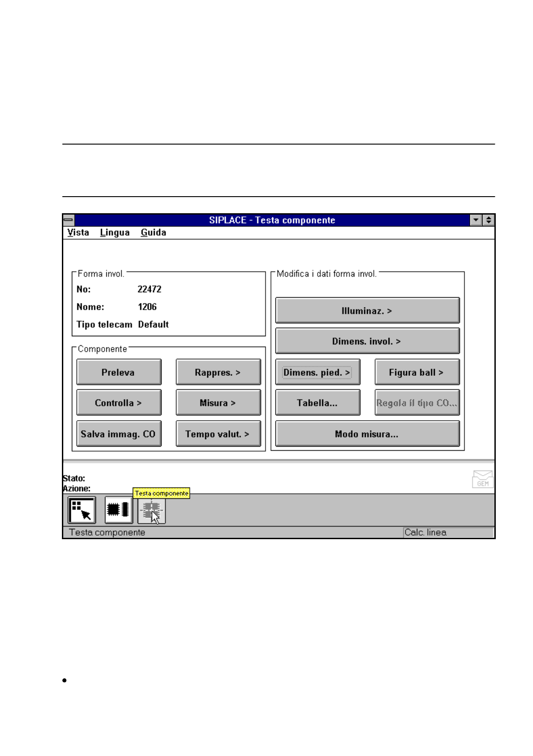The height and width of the screenshot is (756, 533).
Task: Expand the Illuminaz. submenu button
Action: pyautogui.click(x=367, y=311)
